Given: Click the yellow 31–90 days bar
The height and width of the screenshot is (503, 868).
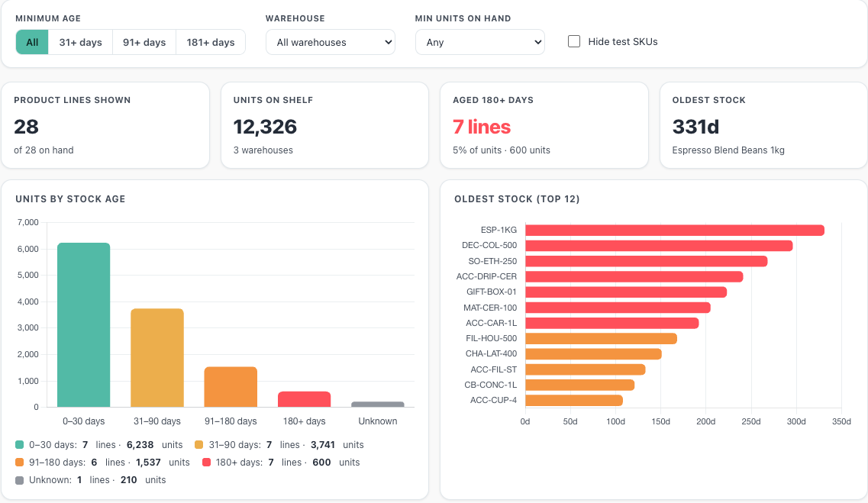Looking at the screenshot, I should click(x=157, y=358).
